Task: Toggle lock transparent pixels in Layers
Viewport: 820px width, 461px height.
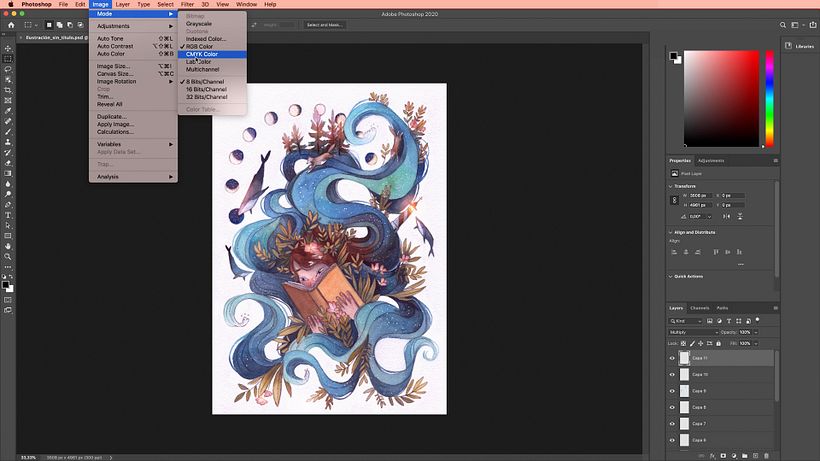Action: [x=684, y=343]
